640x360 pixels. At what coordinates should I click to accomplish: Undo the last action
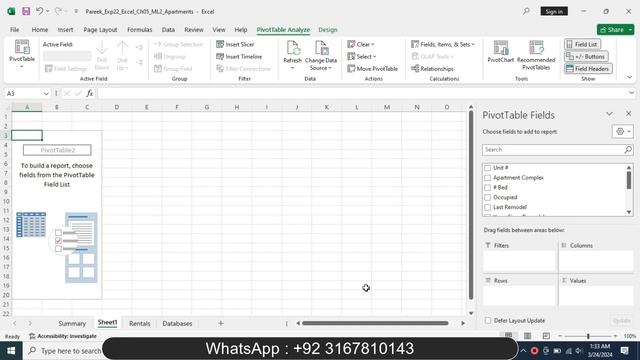(x=39, y=11)
